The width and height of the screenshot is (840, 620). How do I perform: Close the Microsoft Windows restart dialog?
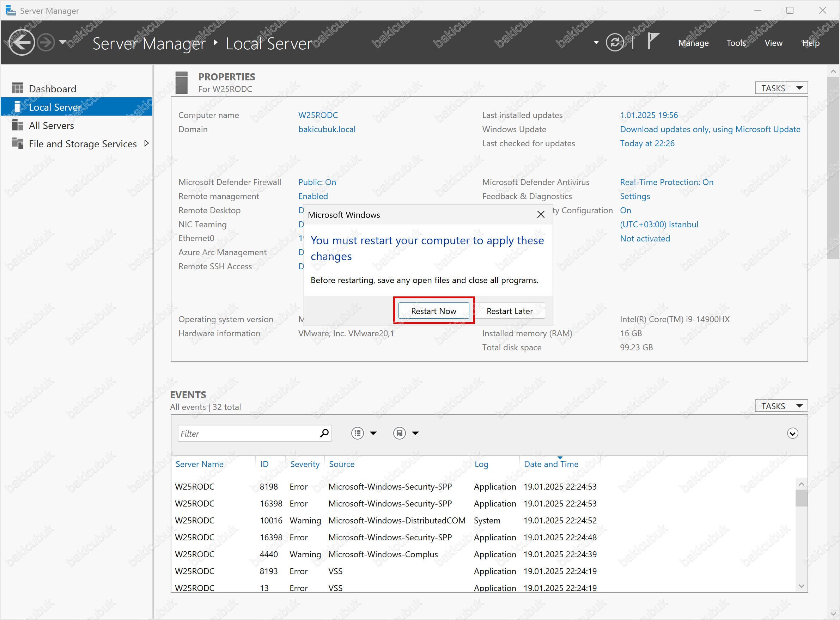tap(541, 214)
